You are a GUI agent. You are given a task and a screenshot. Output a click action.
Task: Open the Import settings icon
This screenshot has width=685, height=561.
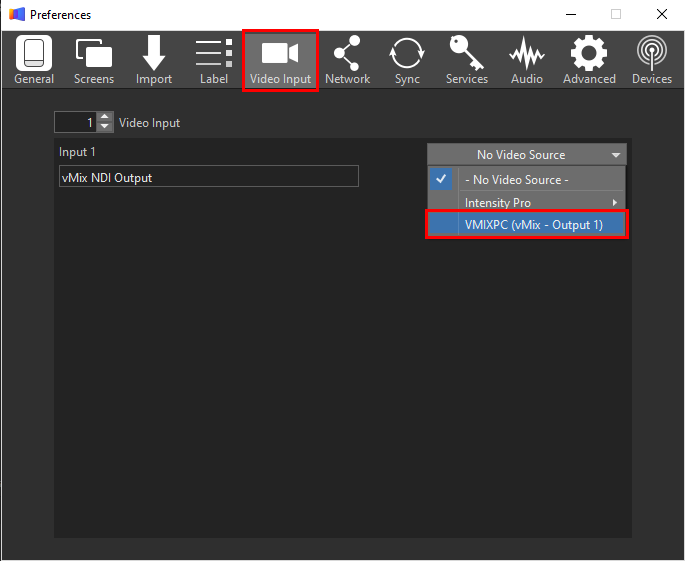tap(154, 60)
